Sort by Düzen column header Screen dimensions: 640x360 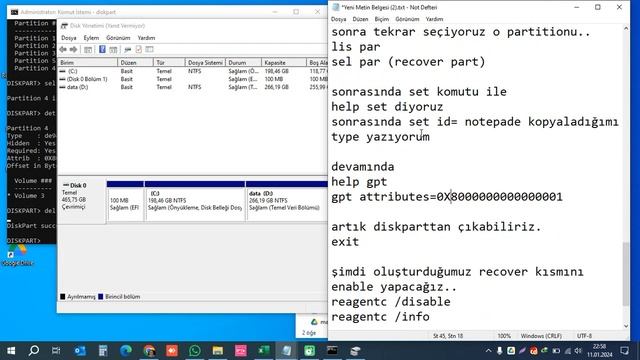pyautogui.click(x=136, y=62)
